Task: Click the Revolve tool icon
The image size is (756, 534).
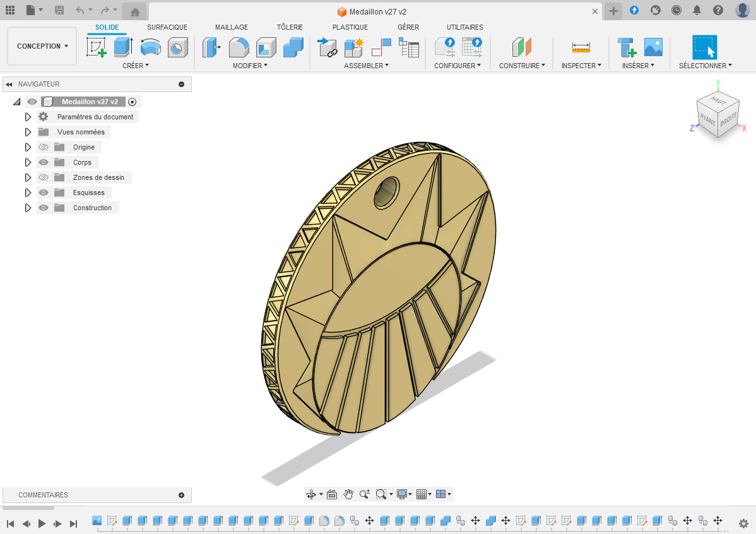Action: pos(150,47)
